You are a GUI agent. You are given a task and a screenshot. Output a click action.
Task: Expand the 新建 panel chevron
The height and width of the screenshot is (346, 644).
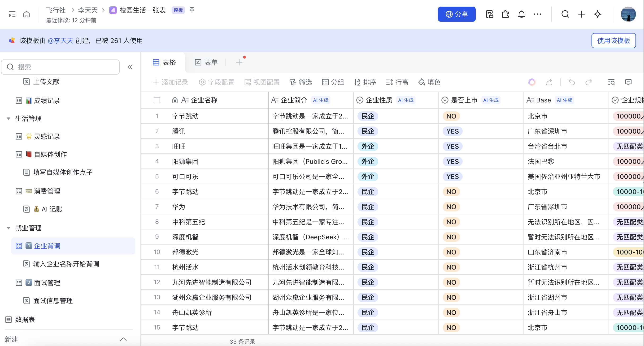coord(123,339)
